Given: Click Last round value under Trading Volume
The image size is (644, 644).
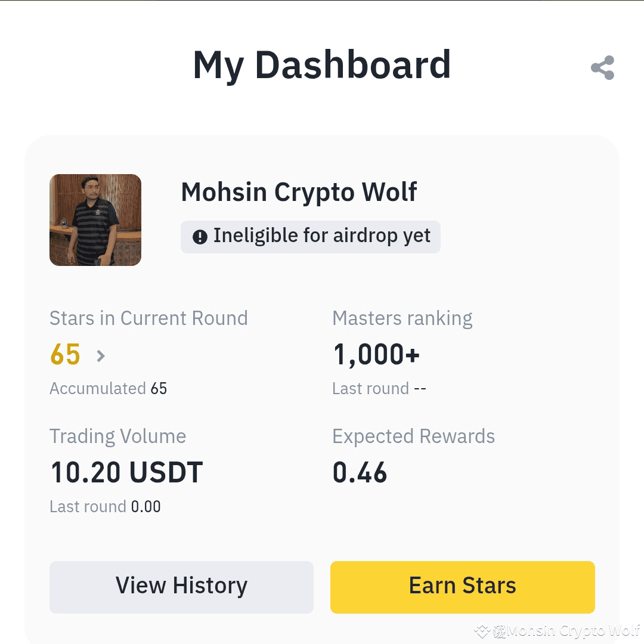Looking at the screenshot, I should click(104, 506).
